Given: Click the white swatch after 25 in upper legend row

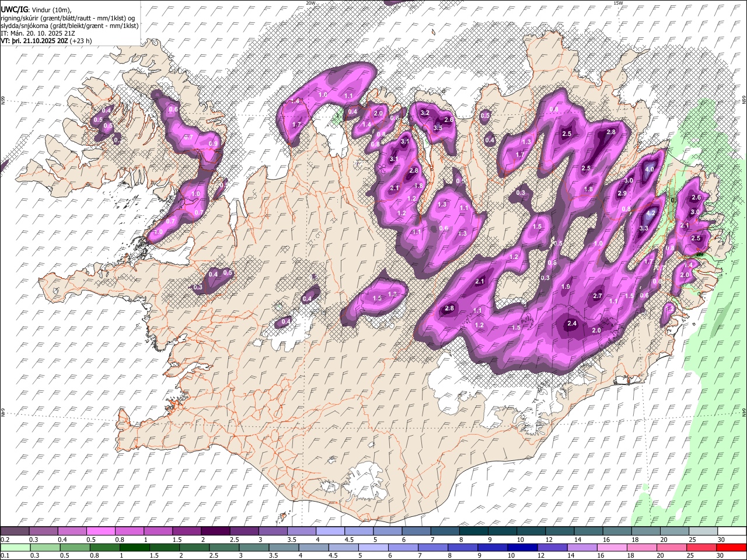Looking at the screenshot, I should pyautogui.click(x=732, y=531).
